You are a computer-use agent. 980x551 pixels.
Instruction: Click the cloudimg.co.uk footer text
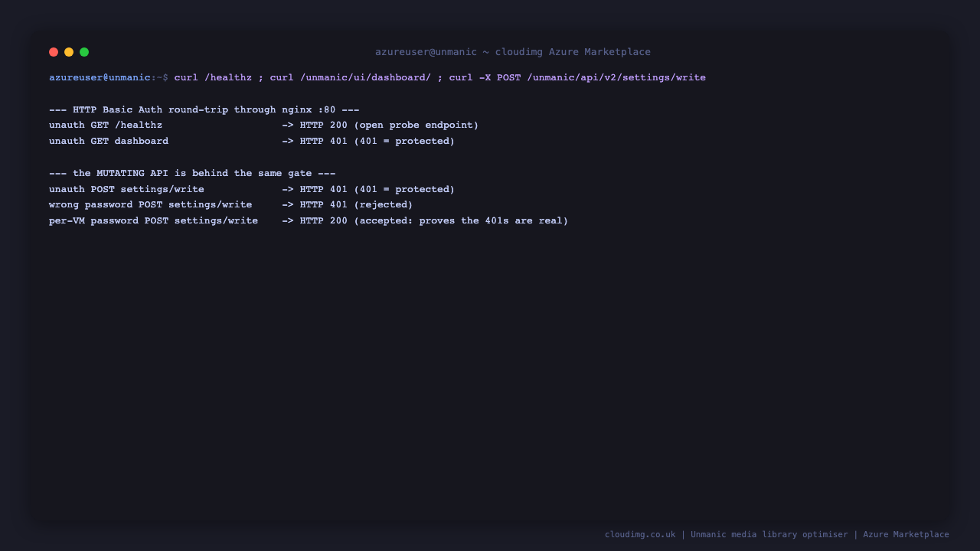pyautogui.click(x=640, y=534)
